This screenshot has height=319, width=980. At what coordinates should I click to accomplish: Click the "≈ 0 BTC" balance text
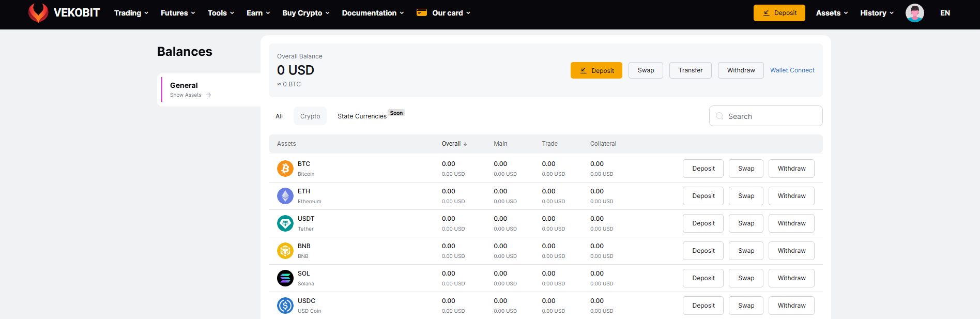pyautogui.click(x=289, y=84)
